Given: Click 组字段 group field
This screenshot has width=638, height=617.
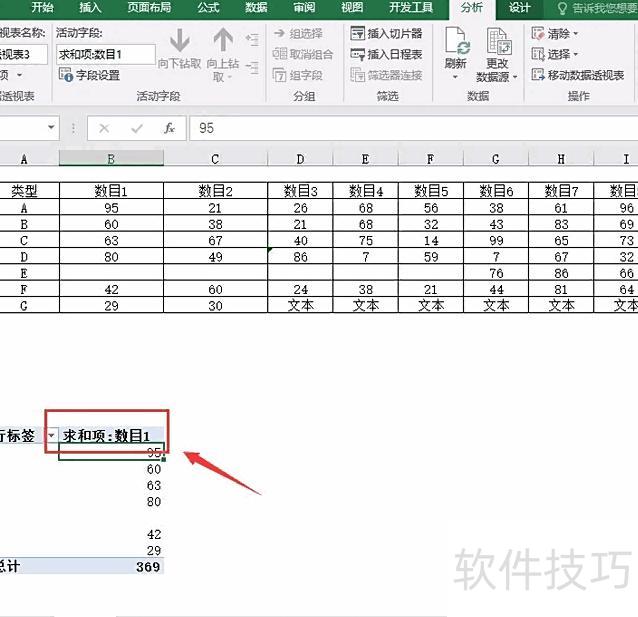Looking at the screenshot, I should point(298,75).
